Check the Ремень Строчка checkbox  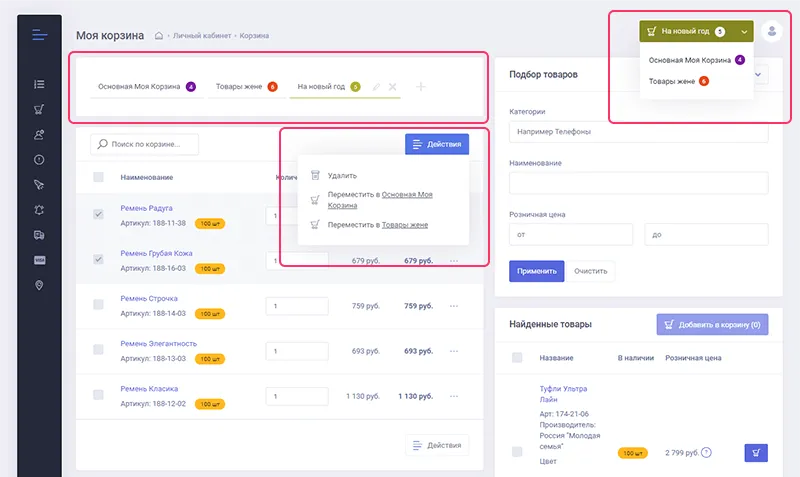tap(98, 304)
